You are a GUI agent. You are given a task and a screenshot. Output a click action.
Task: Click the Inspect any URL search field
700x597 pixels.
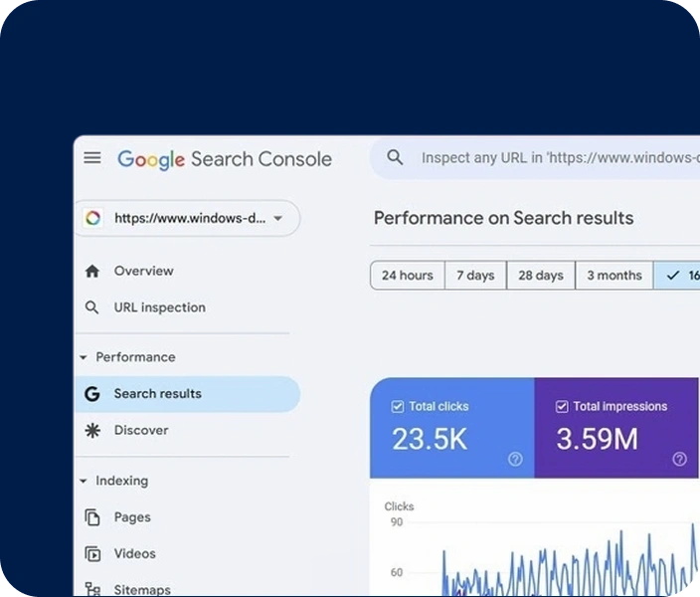tap(557, 158)
